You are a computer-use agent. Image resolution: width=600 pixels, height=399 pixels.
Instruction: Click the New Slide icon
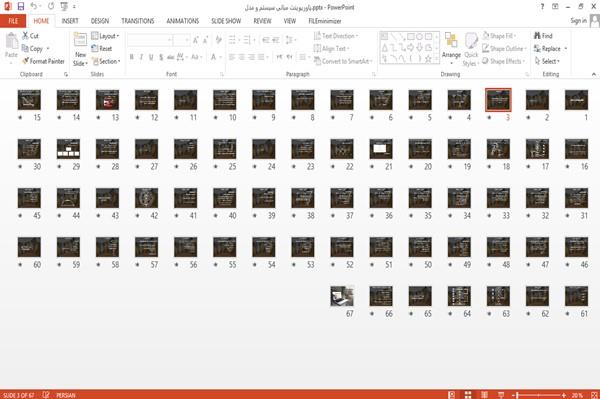click(80, 41)
